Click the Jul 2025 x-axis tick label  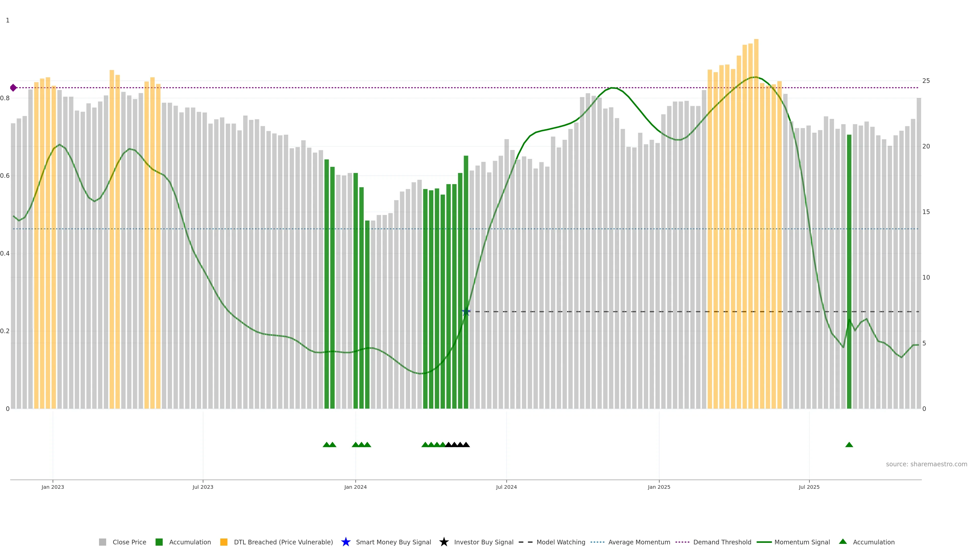pyautogui.click(x=809, y=487)
